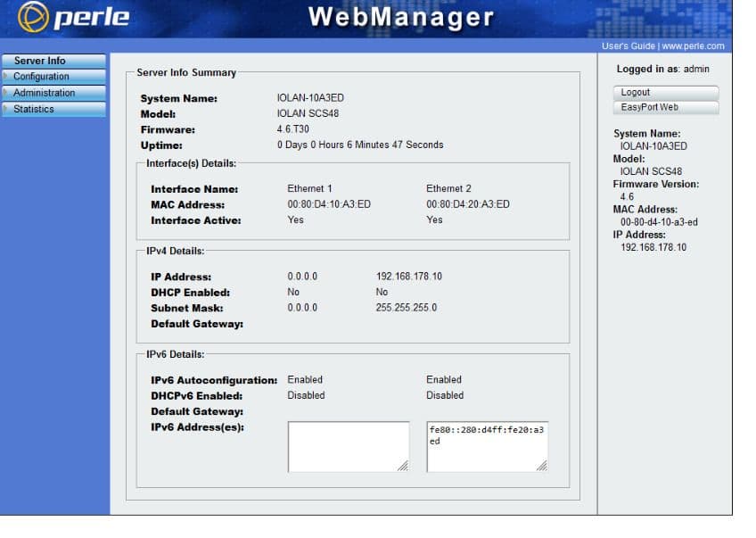Grab resize handle of Ethernet 1 IPv6 box
756x538 pixels.
pos(403,466)
